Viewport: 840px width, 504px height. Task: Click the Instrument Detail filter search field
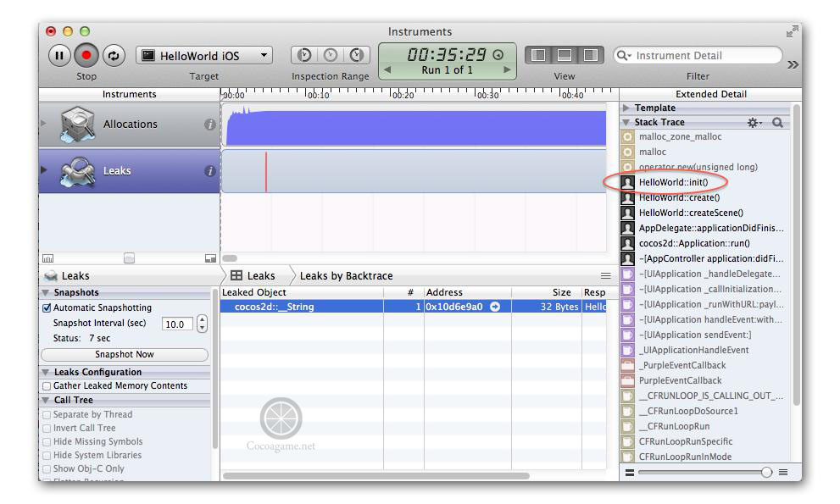pos(703,56)
